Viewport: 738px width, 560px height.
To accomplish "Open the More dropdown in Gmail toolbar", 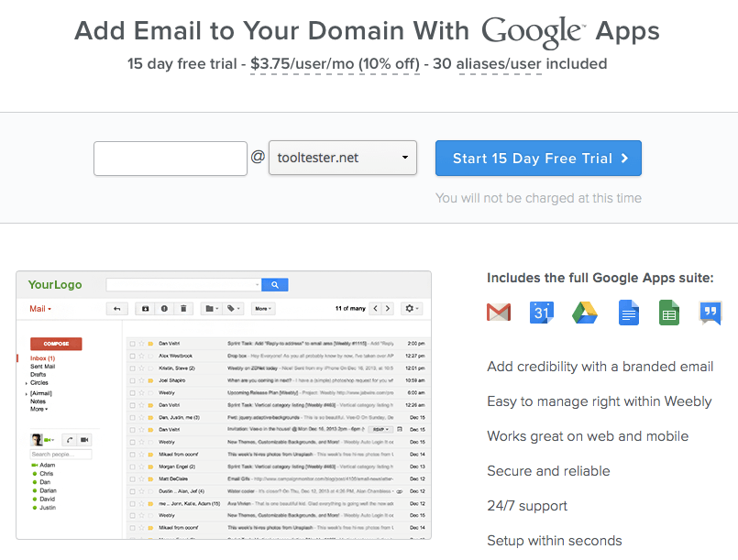I will coord(263,309).
